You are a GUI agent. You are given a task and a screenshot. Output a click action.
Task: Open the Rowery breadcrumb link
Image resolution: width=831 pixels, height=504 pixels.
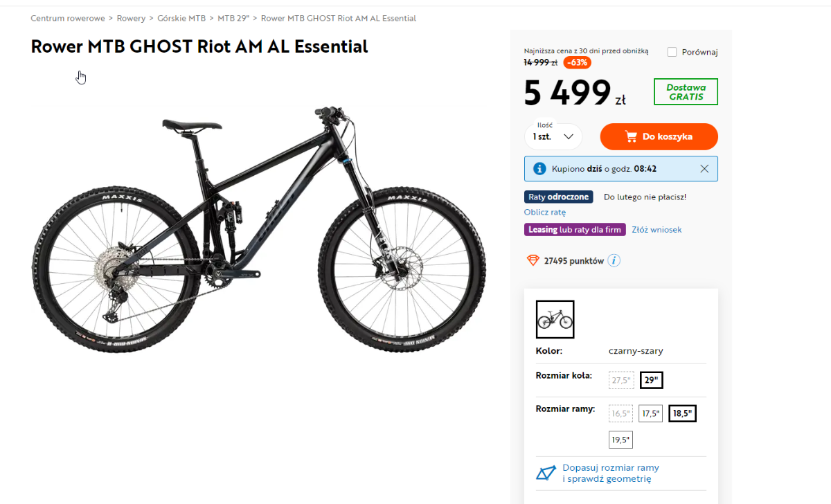pyautogui.click(x=132, y=18)
